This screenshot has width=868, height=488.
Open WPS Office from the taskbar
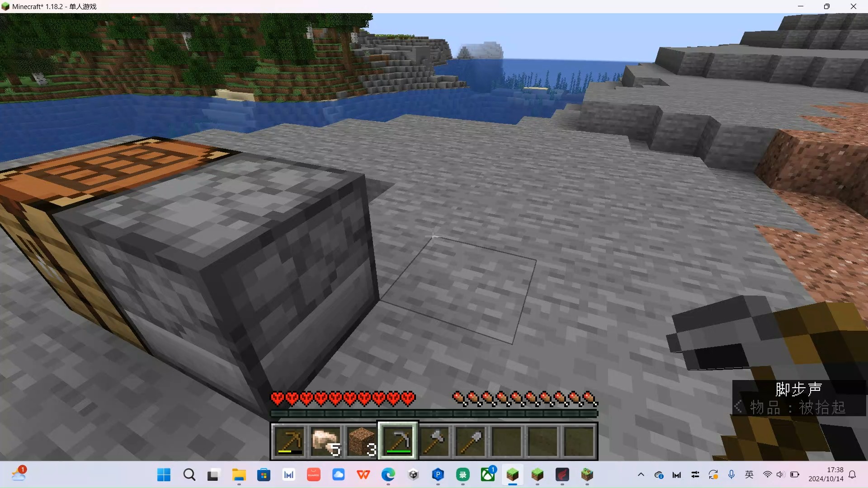pos(363,475)
